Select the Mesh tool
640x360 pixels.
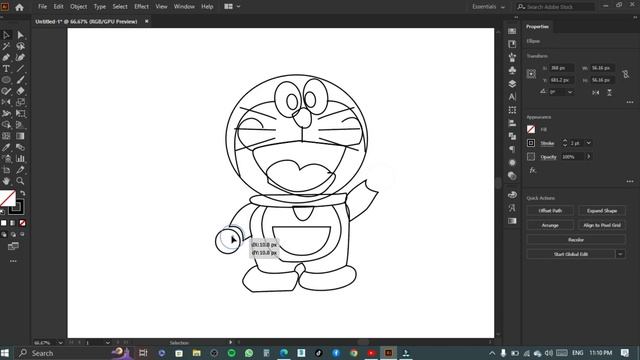tap(6, 136)
